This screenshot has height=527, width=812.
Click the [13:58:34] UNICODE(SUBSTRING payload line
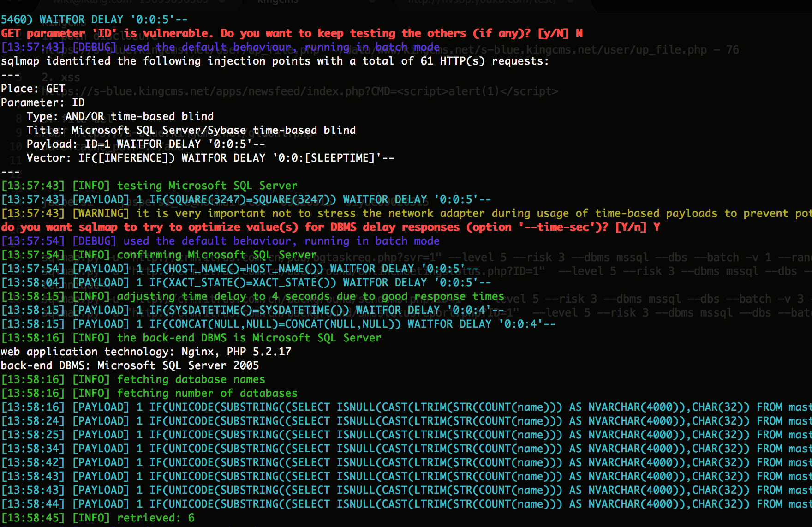[x=406, y=449]
